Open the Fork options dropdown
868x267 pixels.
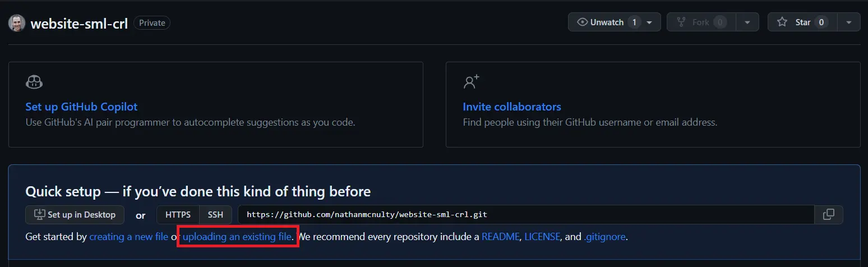[x=747, y=22]
